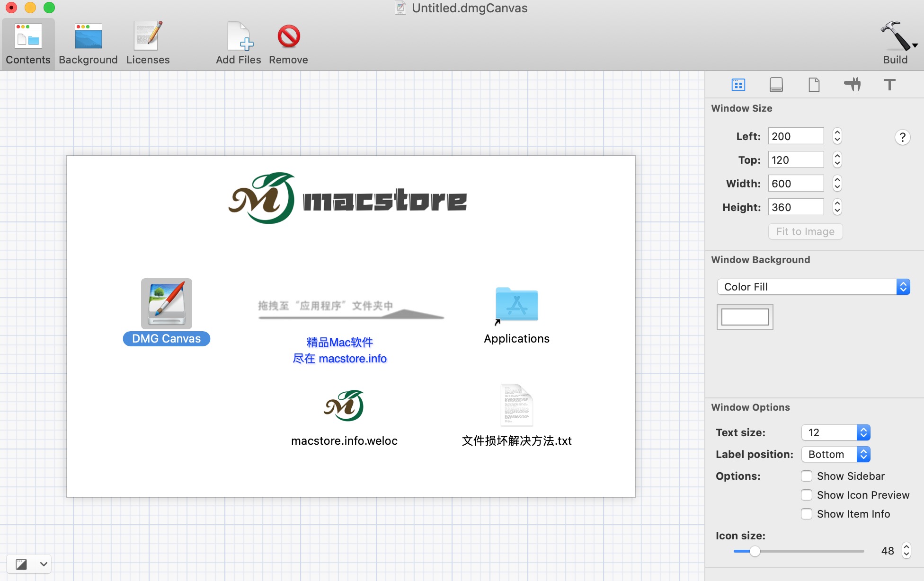Select the code signing inspector tab
The width and height of the screenshot is (924, 581).
[x=852, y=85]
